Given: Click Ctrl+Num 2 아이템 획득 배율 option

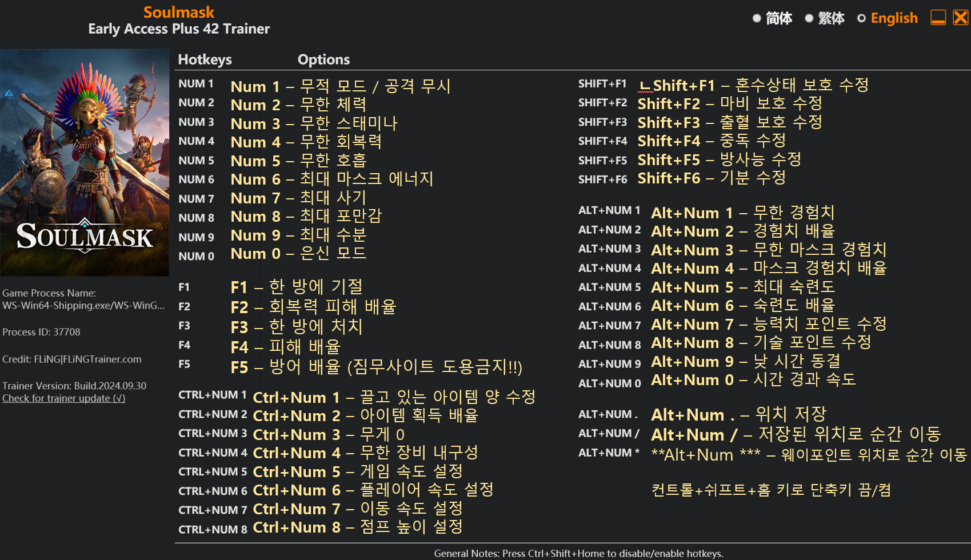Looking at the screenshot, I should point(365,415).
